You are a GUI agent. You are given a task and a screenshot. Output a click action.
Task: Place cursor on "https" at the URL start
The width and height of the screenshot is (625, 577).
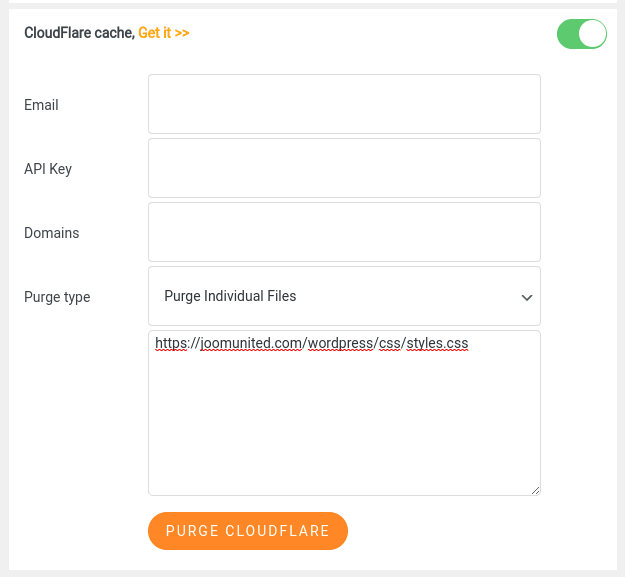click(x=171, y=344)
